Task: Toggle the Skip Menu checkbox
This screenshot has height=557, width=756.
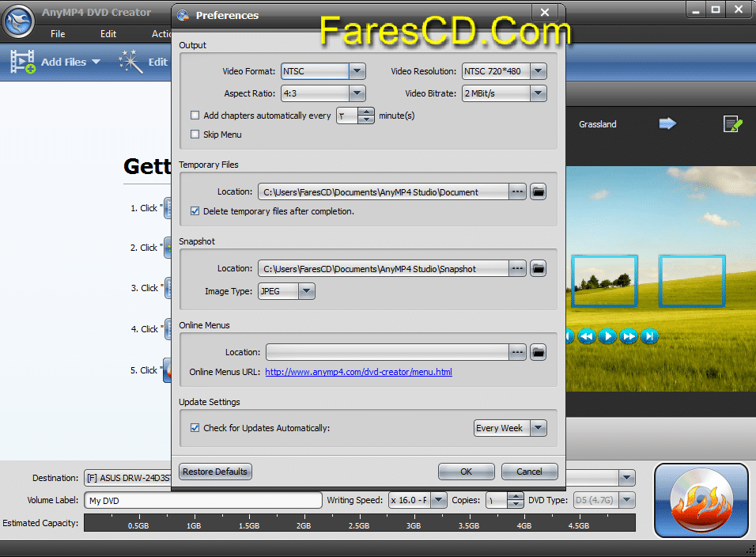Action: tap(195, 134)
